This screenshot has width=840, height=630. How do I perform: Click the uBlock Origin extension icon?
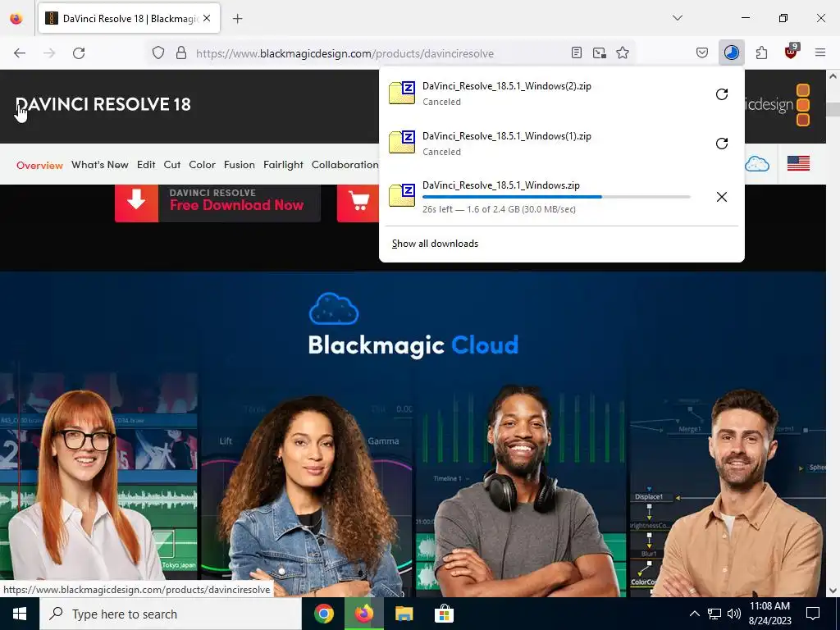coord(791,52)
